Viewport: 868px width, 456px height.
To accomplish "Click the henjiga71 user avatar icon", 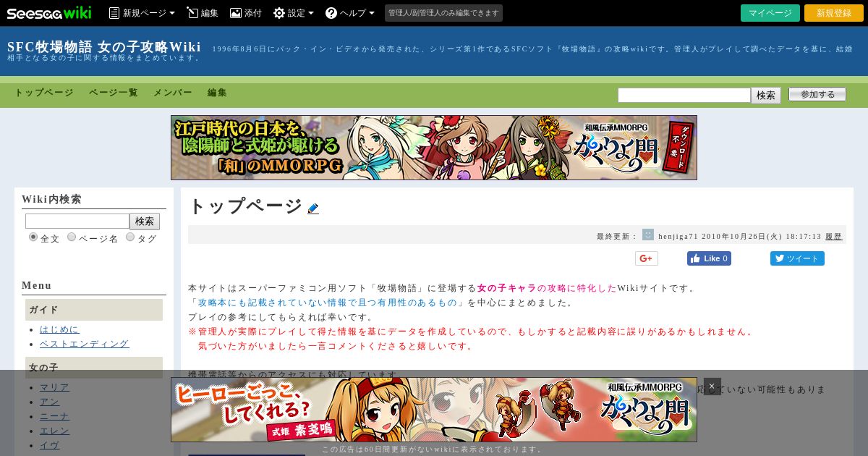I will (648, 235).
